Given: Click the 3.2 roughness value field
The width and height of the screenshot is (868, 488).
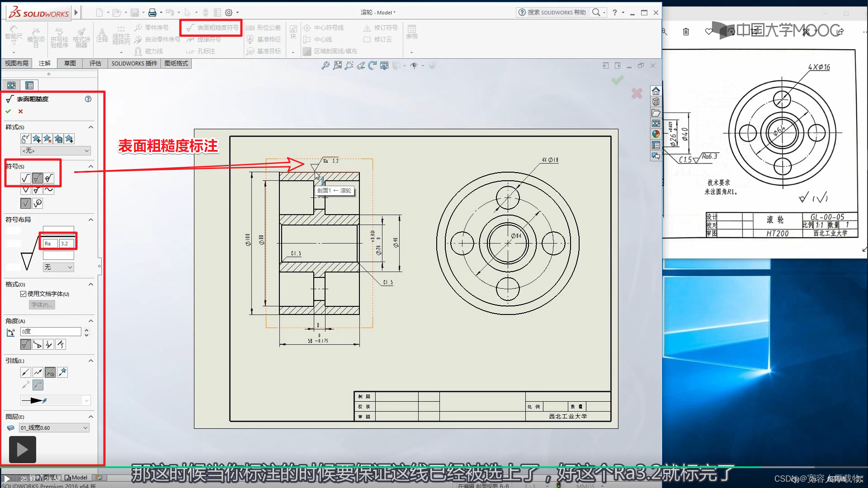Looking at the screenshot, I should [66, 244].
